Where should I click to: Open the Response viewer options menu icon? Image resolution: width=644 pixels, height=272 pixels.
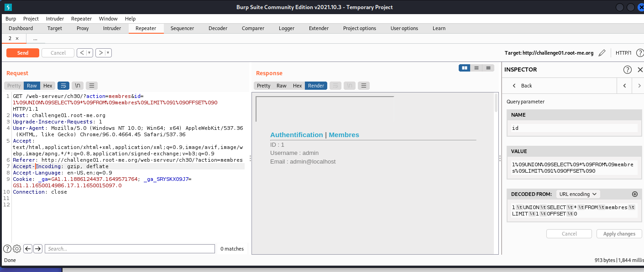click(364, 86)
